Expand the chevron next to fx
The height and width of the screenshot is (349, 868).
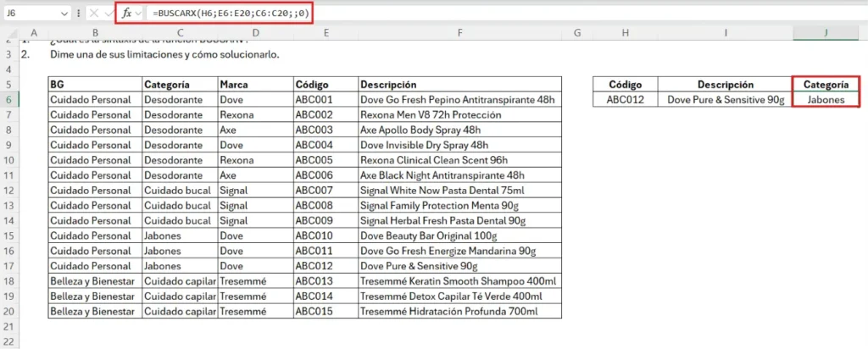click(x=137, y=14)
